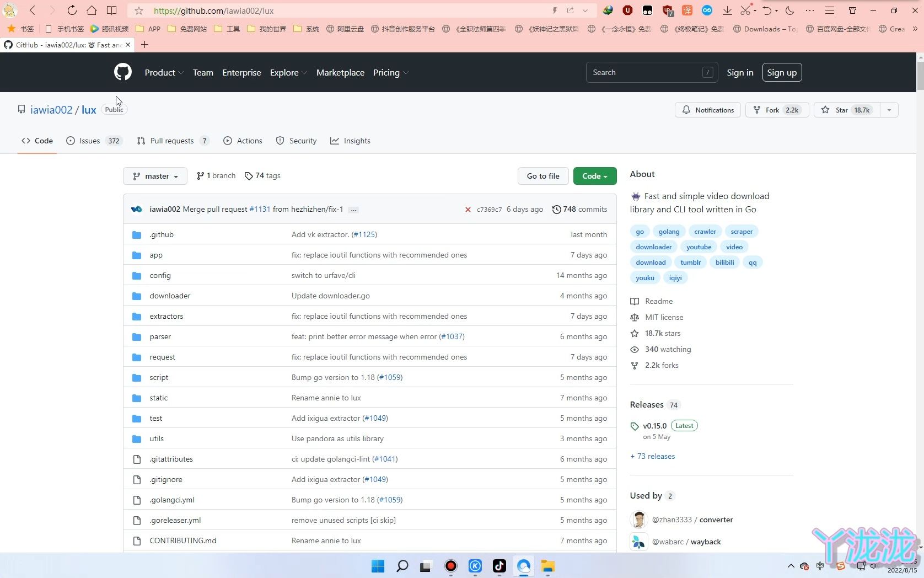Open taskbar search magnifier icon
The height and width of the screenshot is (578, 924).
pyautogui.click(x=402, y=566)
